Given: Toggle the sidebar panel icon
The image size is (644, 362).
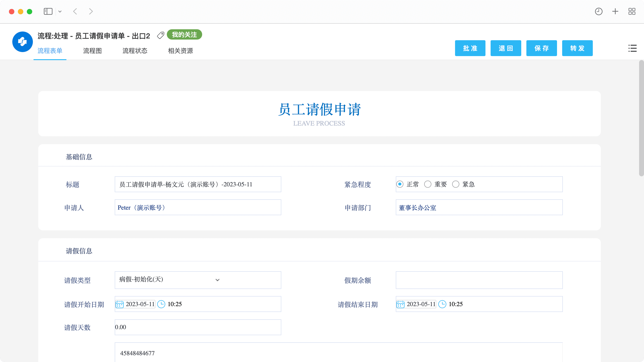Looking at the screenshot, I should [x=48, y=11].
